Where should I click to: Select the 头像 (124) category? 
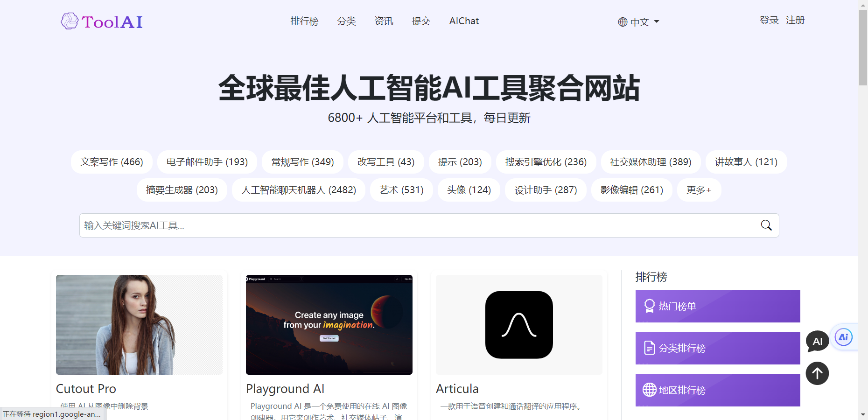pyautogui.click(x=469, y=190)
